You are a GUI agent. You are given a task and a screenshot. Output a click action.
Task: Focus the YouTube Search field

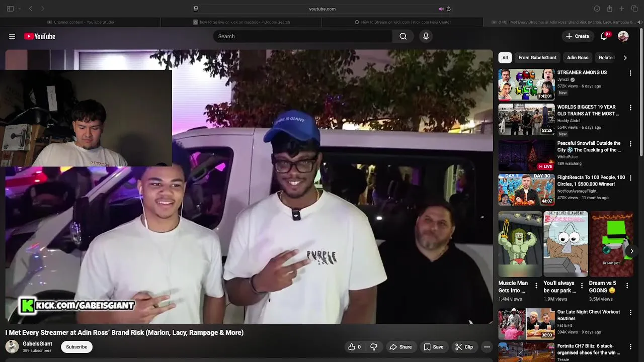tap(302, 36)
